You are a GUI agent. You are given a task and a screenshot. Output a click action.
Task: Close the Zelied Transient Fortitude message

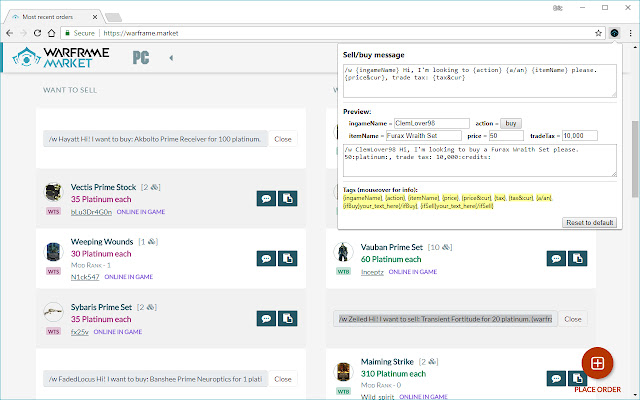click(x=573, y=319)
